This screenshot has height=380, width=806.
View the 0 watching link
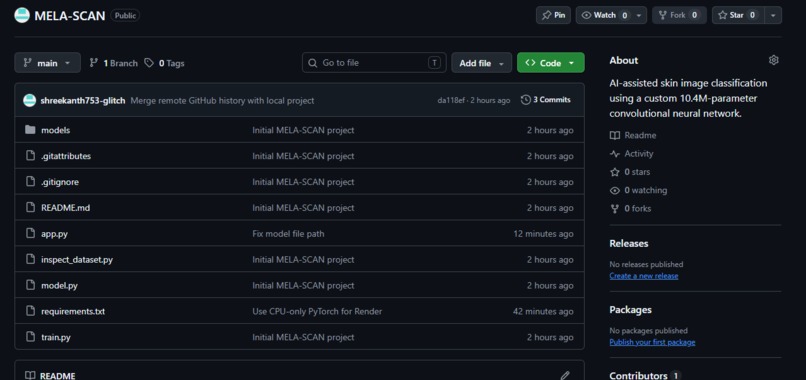click(638, 190)
